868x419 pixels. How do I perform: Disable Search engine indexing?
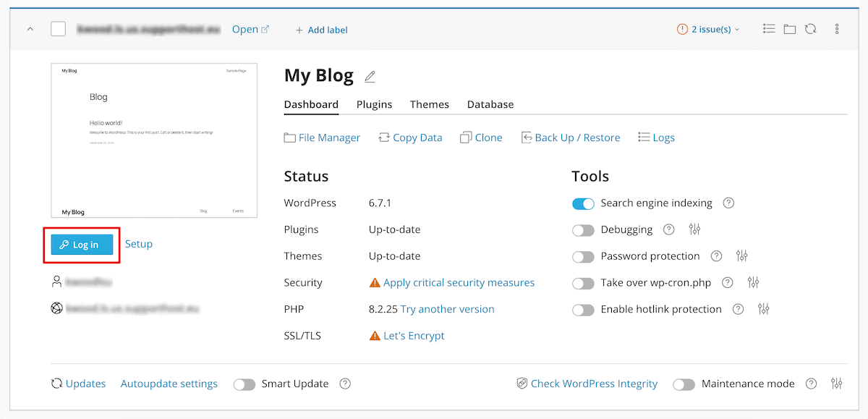pos(583,203)
